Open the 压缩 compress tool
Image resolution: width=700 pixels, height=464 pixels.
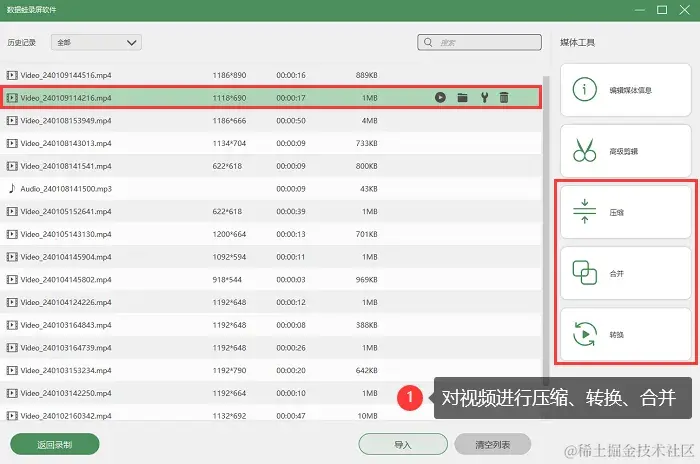point(626,212)
